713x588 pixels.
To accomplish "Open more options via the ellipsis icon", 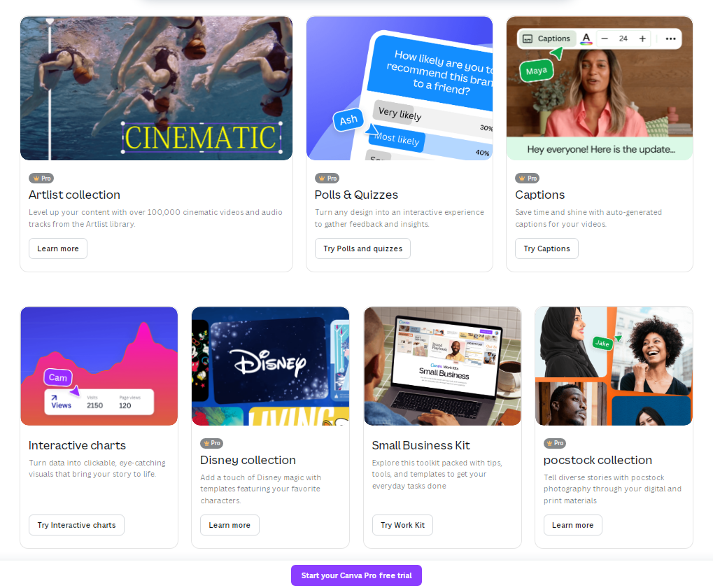I will coord(669,38).
